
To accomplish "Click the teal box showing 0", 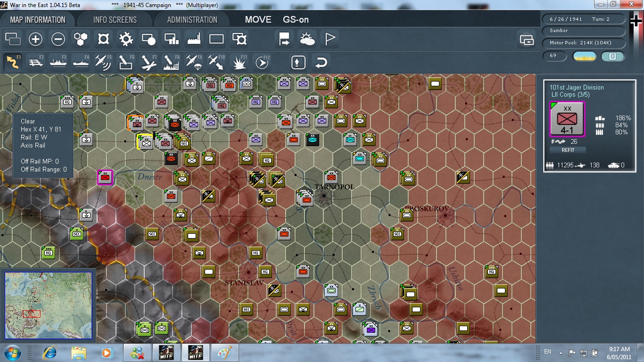I will coord(613,56).
